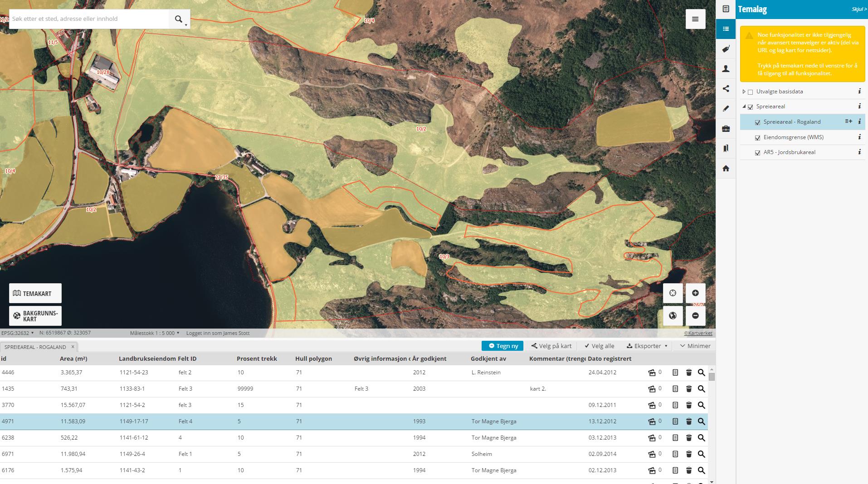The image size is (868, 484).
Task: Open the Målestokk 1 : 5 000 scale dropdown
Action: pos(155,333)
